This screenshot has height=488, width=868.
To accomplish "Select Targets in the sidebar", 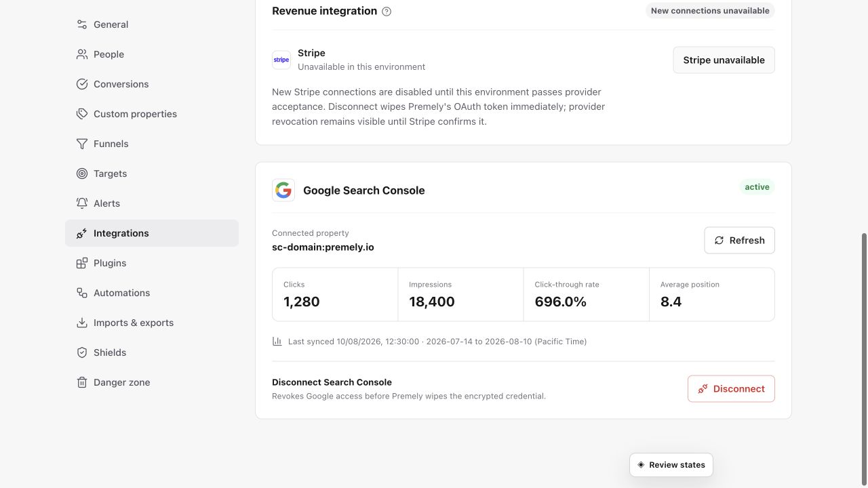I will [x=152, y=174].
